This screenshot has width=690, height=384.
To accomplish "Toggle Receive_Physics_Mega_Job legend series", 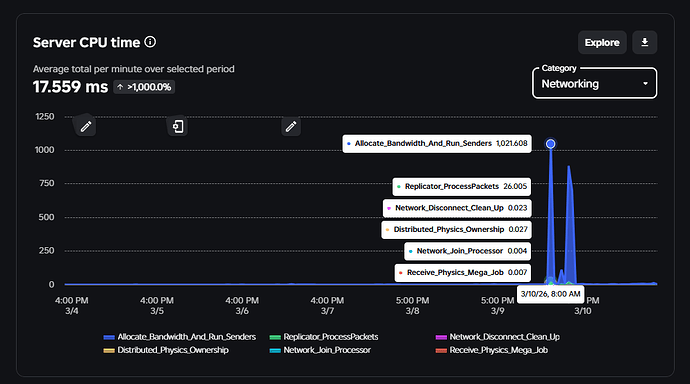I will [492, 350].
